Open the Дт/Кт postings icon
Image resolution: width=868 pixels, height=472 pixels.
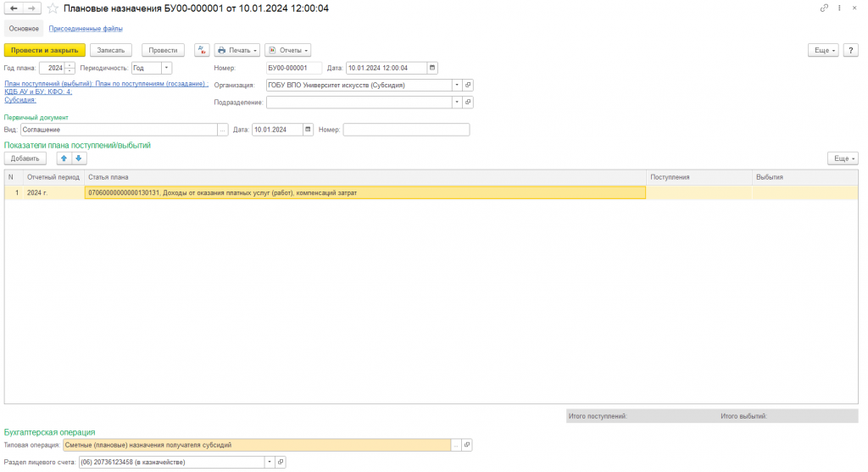[x=202, y=50]
